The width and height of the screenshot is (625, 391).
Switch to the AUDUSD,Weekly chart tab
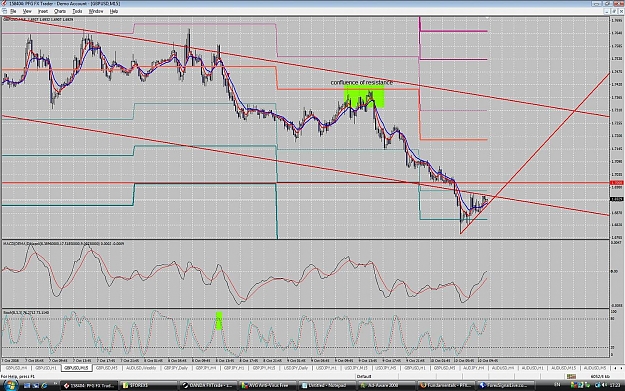pyautogui.click(x=141, y=368)
